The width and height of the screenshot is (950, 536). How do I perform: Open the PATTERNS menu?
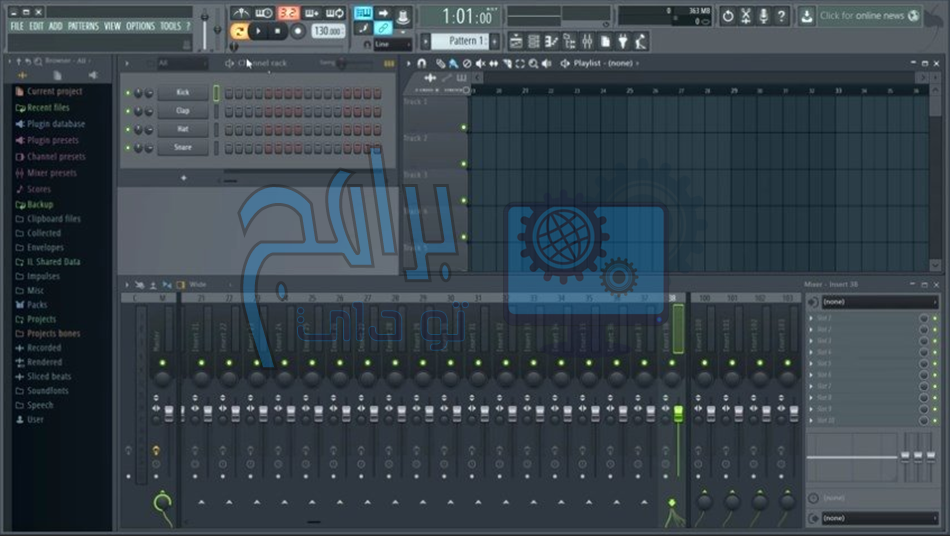pos(83,26)
